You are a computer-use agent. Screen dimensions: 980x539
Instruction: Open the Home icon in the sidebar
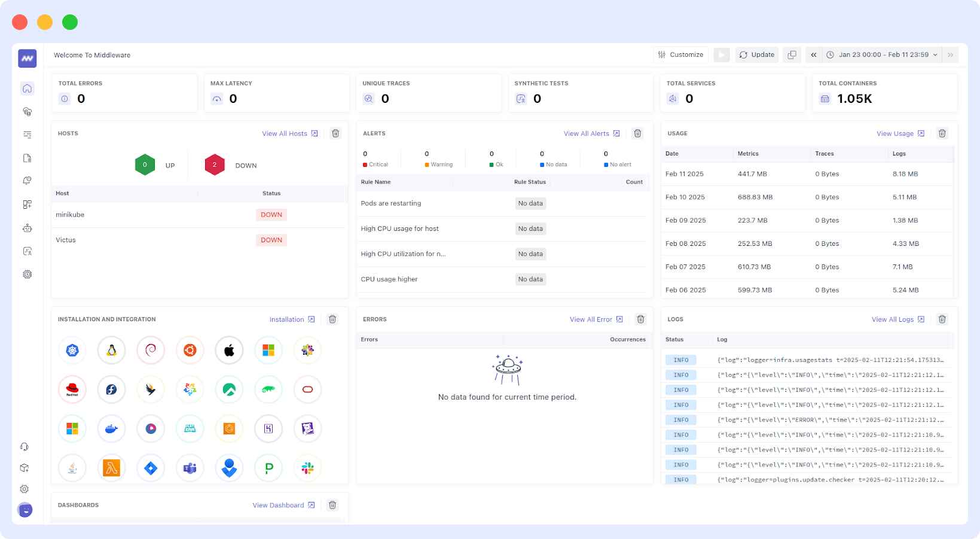coord(27,88)
